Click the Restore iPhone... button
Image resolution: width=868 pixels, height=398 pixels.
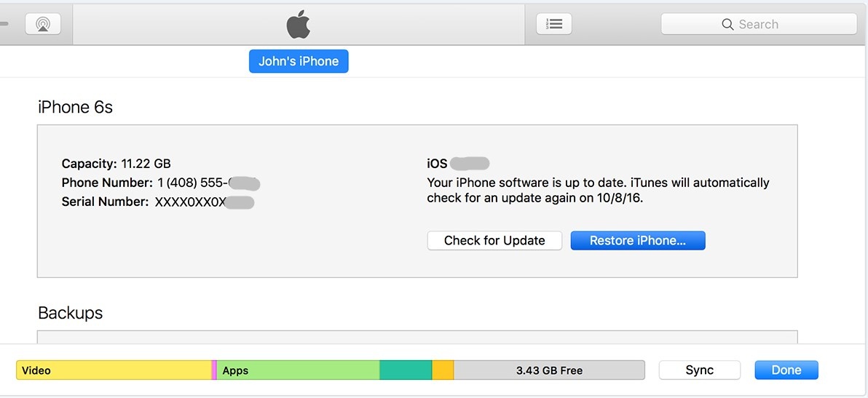pyautogui.click(x=637, y=241)
